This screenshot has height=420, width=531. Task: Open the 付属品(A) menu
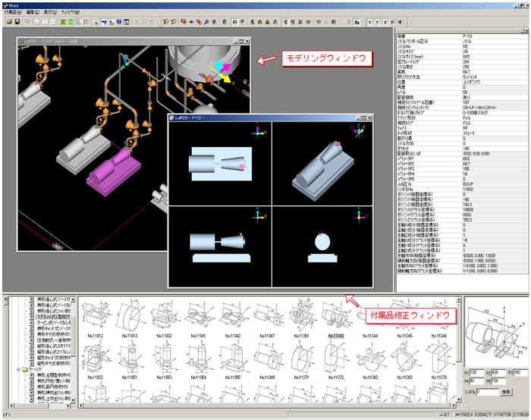coord(13,13)
